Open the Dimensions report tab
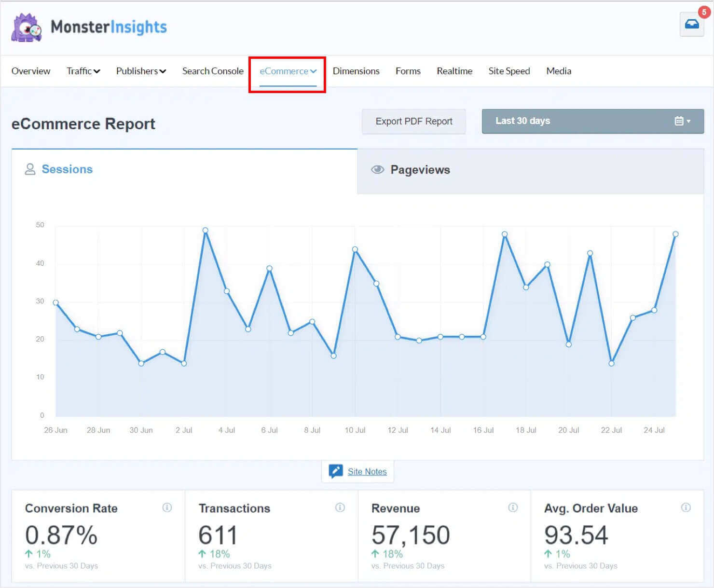Screen dimensions: 714x588 click(x=356, y=71)
